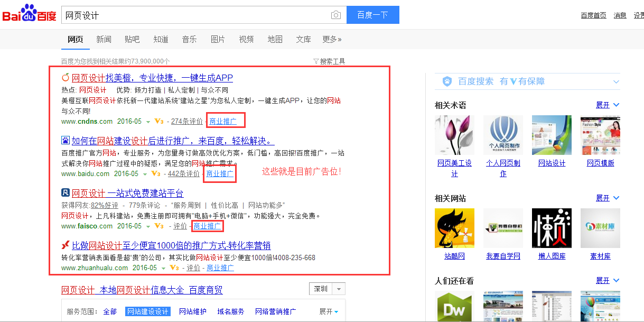Click V3 badge beside www.baidu.com
The height and width of the screenshot is (322, 644).
pos(155,173)
